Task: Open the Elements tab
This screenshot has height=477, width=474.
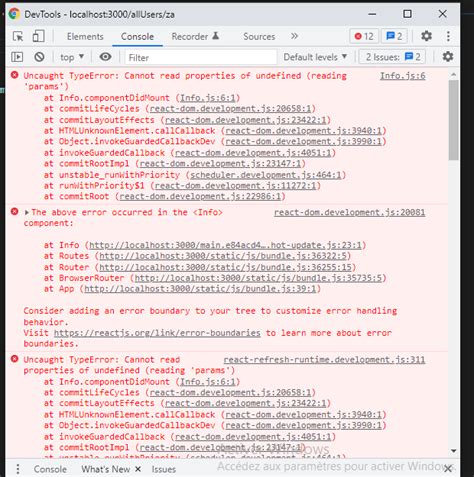Action: click(x=85, y=36)
